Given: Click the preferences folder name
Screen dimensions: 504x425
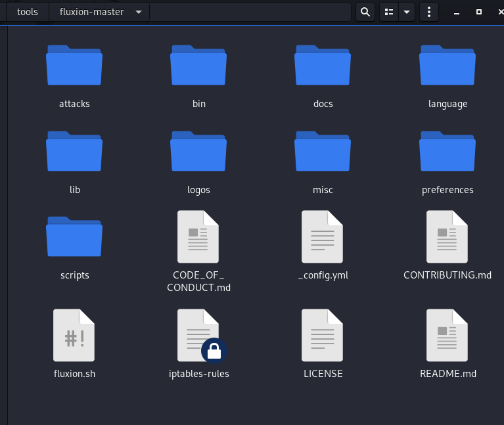Looking at the screenshot, I should (447, 190).
